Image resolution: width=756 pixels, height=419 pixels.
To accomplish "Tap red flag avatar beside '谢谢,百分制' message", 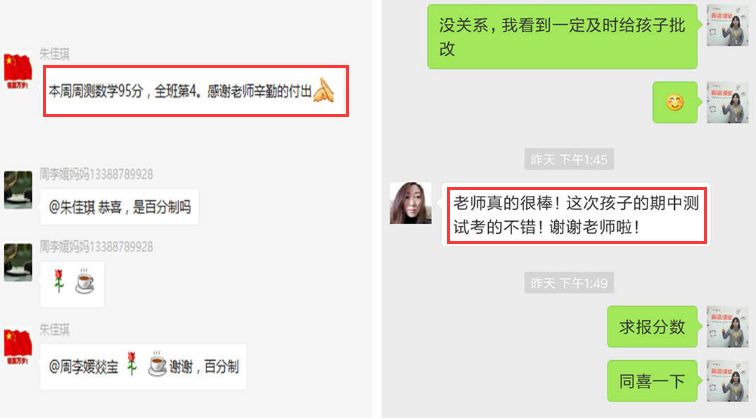I will [x=18, y=347].
